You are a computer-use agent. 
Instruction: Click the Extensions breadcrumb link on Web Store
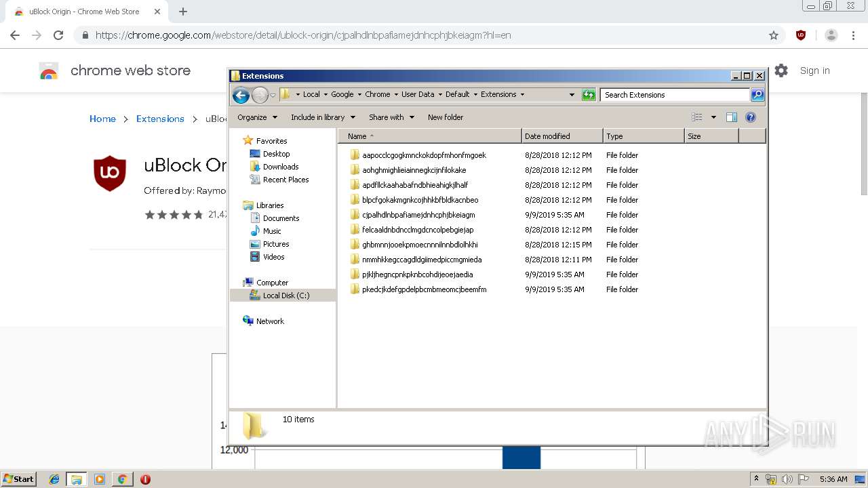tap(160, 119)
